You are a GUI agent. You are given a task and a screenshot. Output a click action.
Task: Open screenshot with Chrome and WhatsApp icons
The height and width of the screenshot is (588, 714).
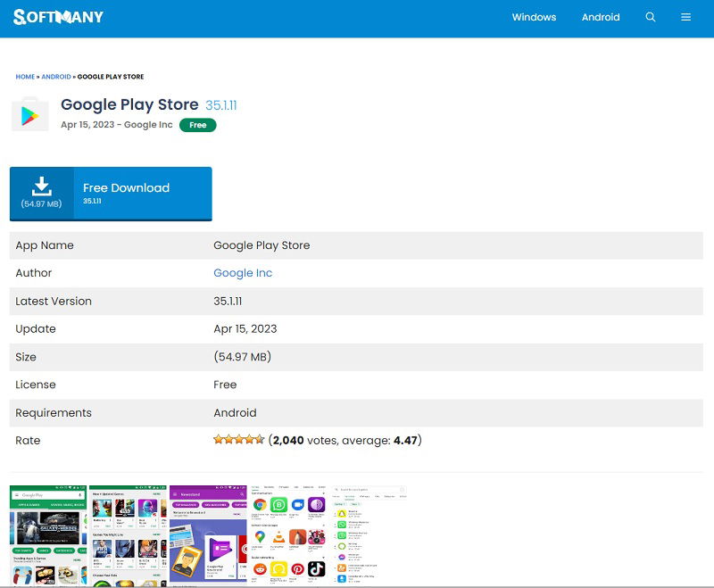coord(288,534)
